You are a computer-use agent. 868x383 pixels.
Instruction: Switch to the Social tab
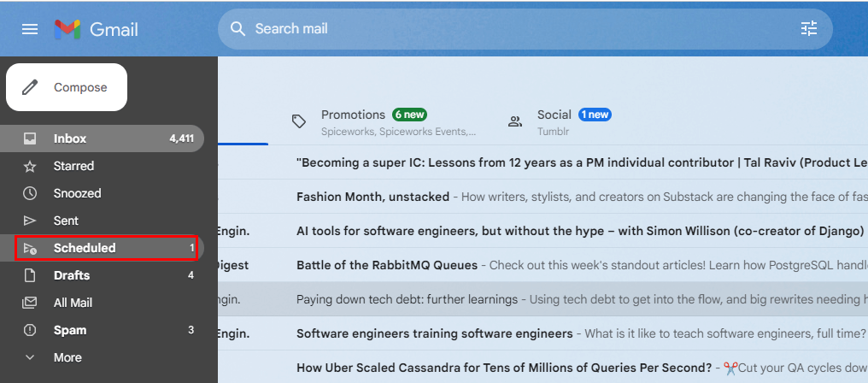554,115
